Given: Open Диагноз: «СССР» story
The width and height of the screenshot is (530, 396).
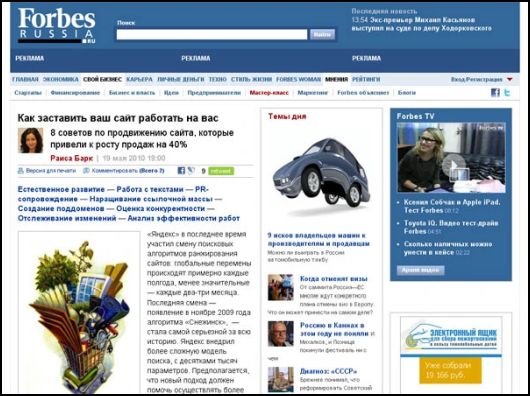Looking at the screenshot, I should click(x=329, y=371).
